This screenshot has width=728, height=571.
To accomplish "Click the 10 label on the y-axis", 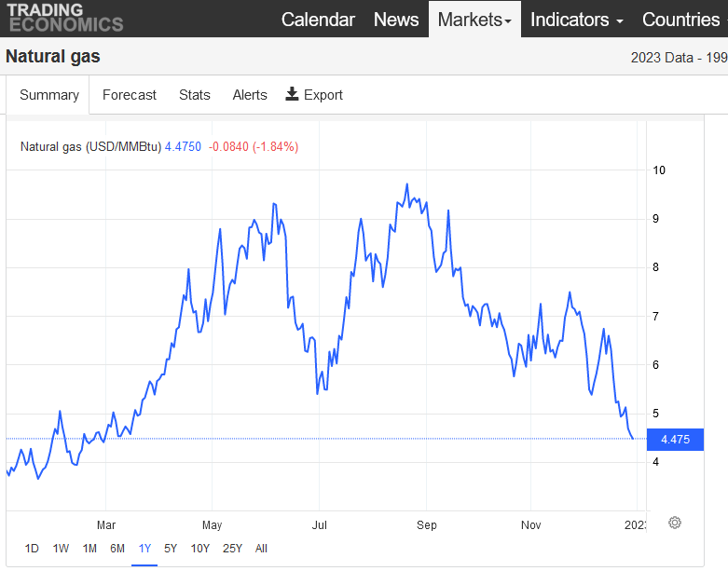I will pos(659,170).
